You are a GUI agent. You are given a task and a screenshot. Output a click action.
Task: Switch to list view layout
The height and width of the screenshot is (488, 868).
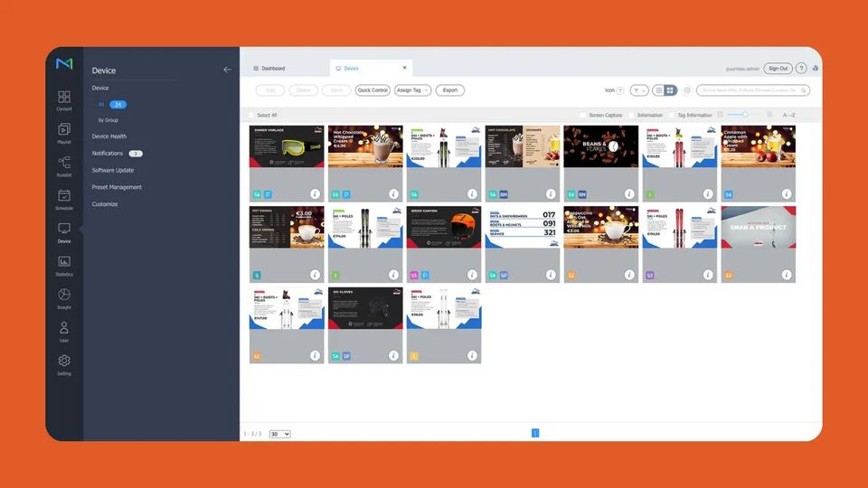click(x=658, y=90)
